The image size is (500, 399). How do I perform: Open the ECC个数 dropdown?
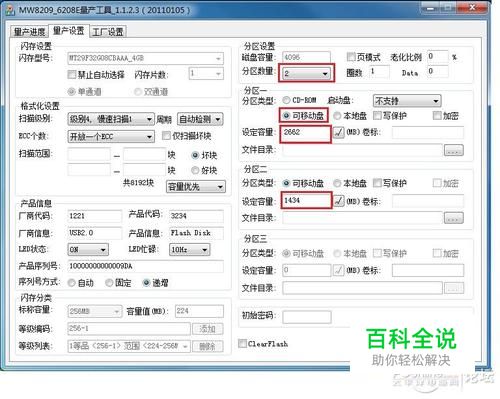111,136
